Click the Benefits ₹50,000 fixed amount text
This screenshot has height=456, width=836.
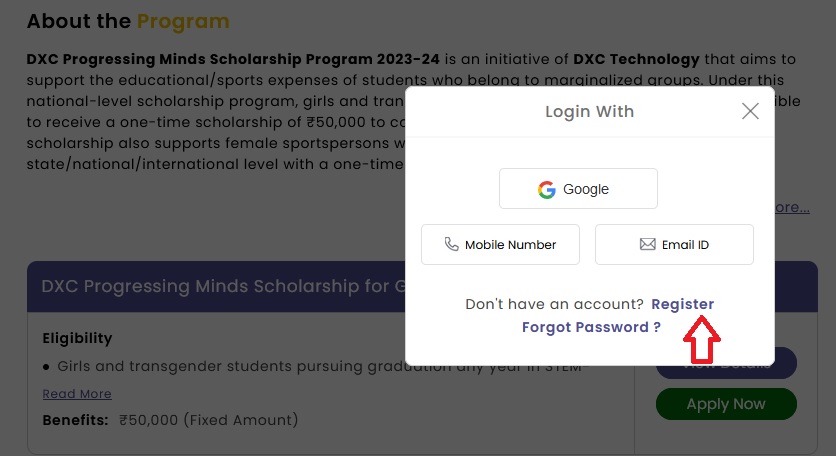(x=170, y=420)
